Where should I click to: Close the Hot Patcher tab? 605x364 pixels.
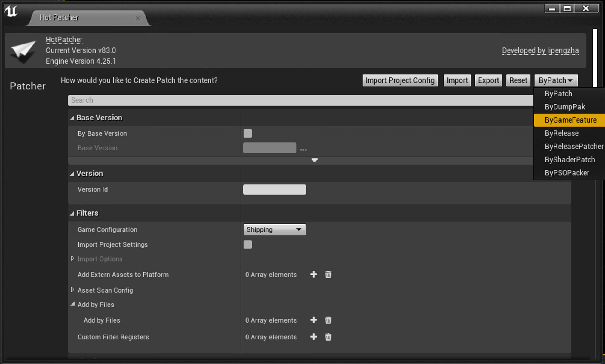pos(137,18)
